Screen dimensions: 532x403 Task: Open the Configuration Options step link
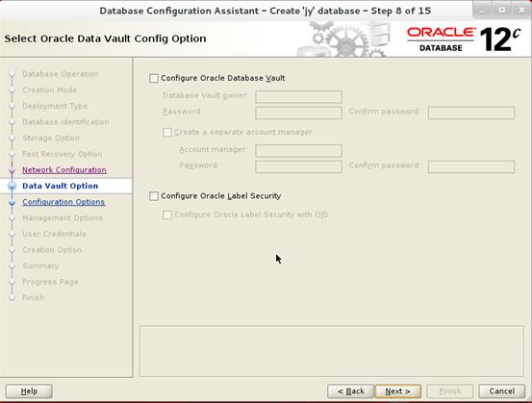click(x=63, y=202)
